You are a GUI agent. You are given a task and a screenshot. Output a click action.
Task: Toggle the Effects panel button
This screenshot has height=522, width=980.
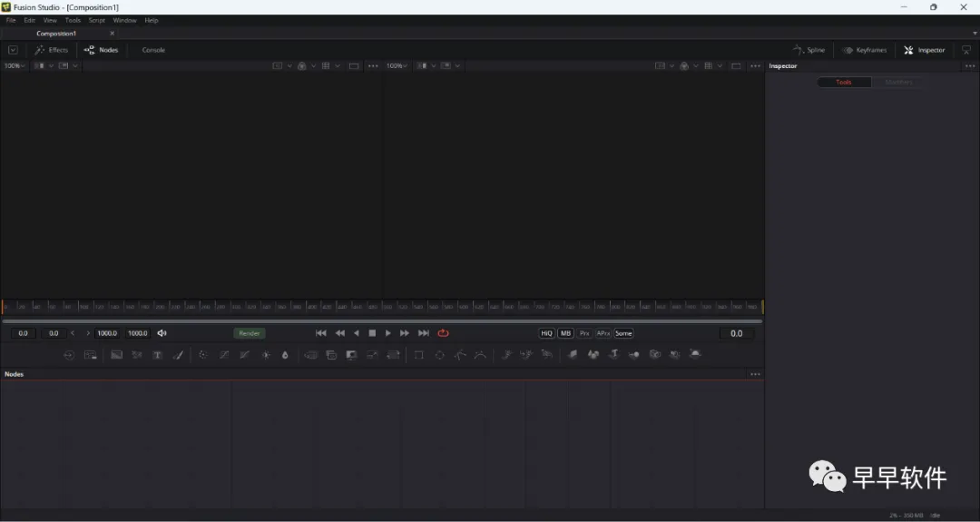point(51,50)
